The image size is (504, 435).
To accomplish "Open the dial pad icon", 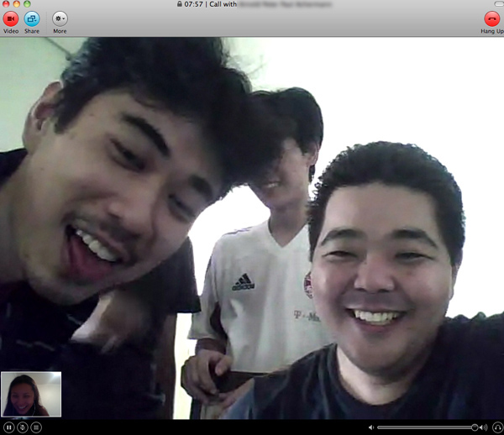I will [36, 427].
